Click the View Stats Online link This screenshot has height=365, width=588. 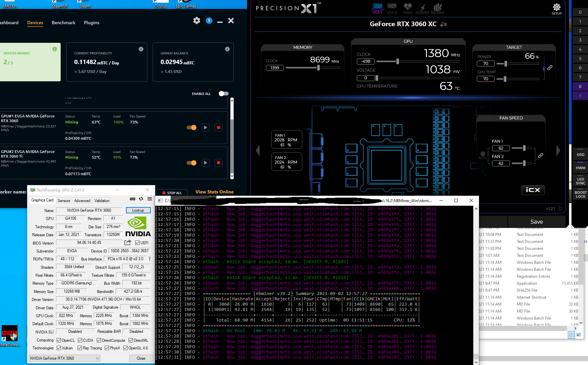(x=214, y=192)
